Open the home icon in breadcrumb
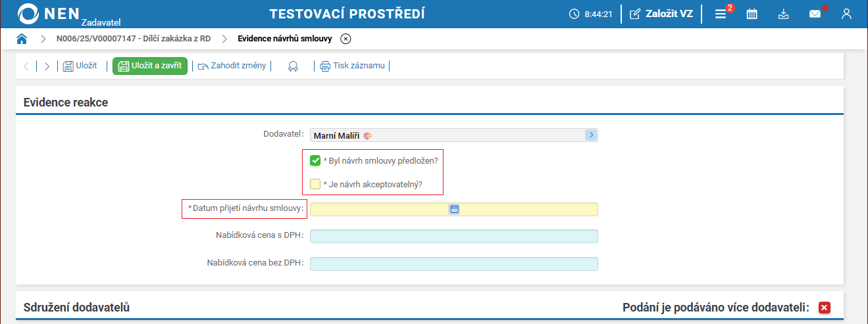 22,39
